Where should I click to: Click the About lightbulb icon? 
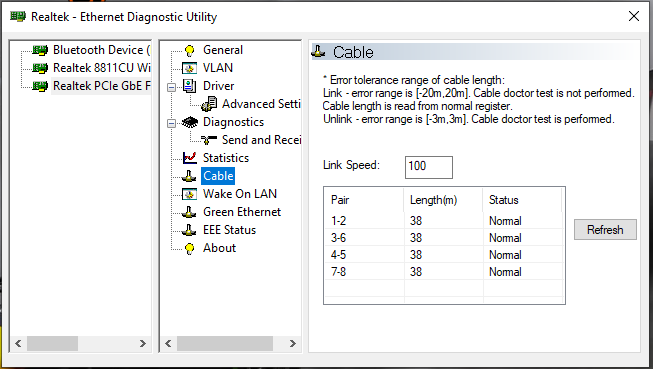189,248
